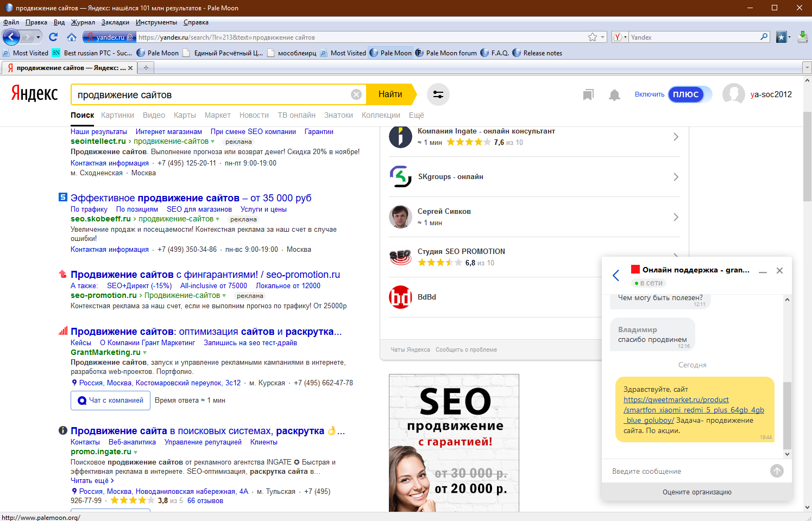The width and height of the screenshot is (812, 521).
Task: Click the Чат с компанией button
Action: click(x=110, y=401)
